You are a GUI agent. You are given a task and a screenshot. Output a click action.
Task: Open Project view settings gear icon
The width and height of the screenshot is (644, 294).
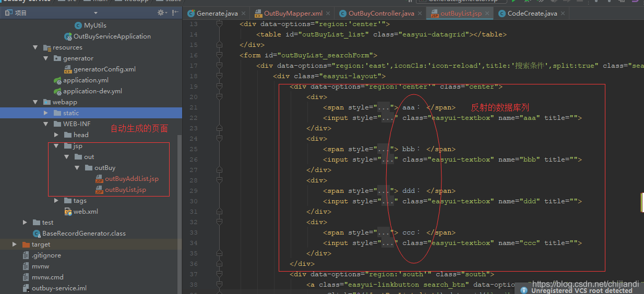pos(162,13)
